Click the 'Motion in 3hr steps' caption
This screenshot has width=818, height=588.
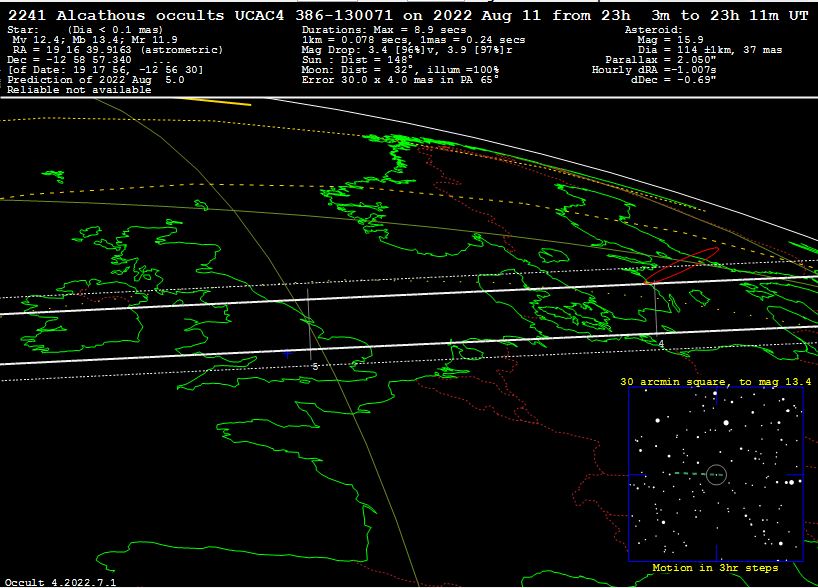(x=715, y=567)
